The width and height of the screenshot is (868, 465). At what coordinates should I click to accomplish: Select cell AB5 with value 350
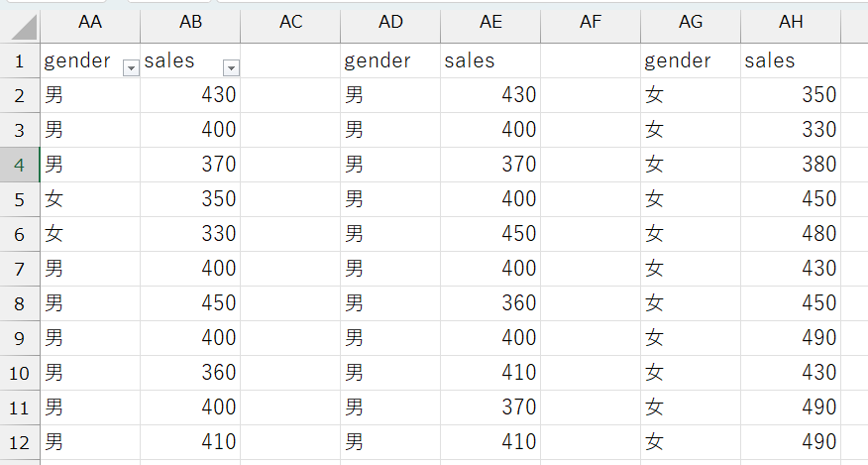[190, 199]
